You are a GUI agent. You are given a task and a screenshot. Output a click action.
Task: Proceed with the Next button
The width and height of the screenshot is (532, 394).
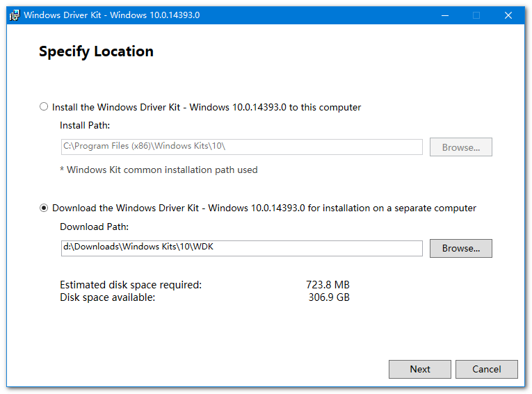(420, 369)
